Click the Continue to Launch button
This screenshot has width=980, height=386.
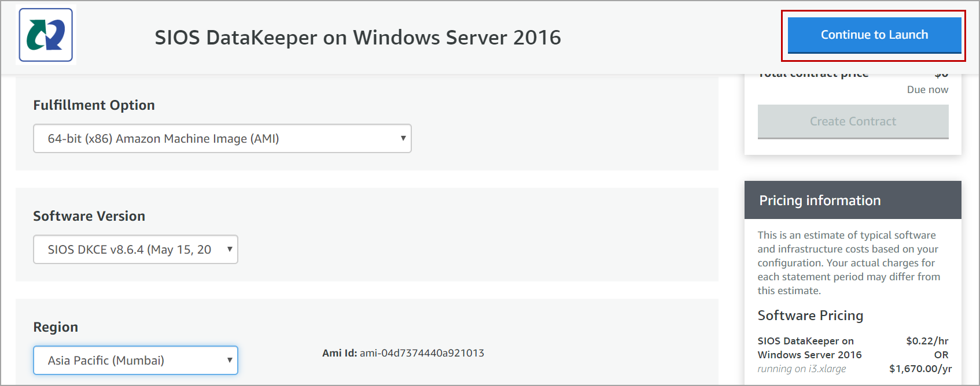874,35
